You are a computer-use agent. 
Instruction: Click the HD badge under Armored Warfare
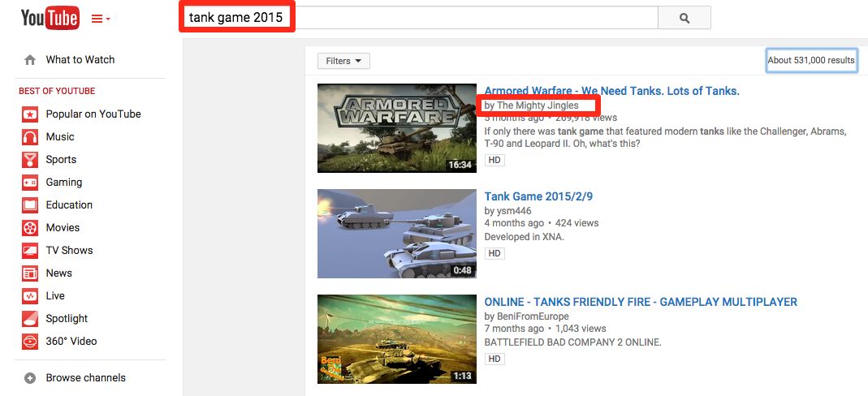pos(494,161)
